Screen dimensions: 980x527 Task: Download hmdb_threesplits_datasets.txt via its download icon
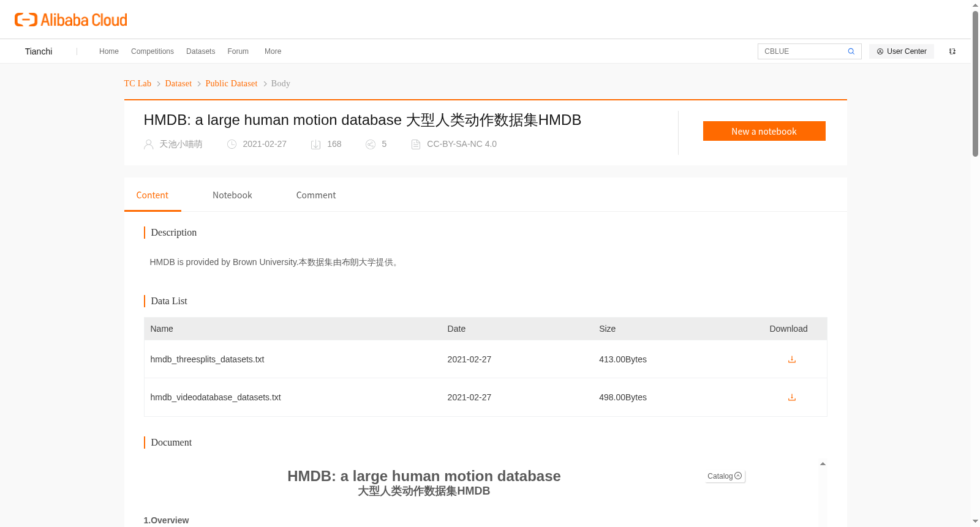point(791,359)
